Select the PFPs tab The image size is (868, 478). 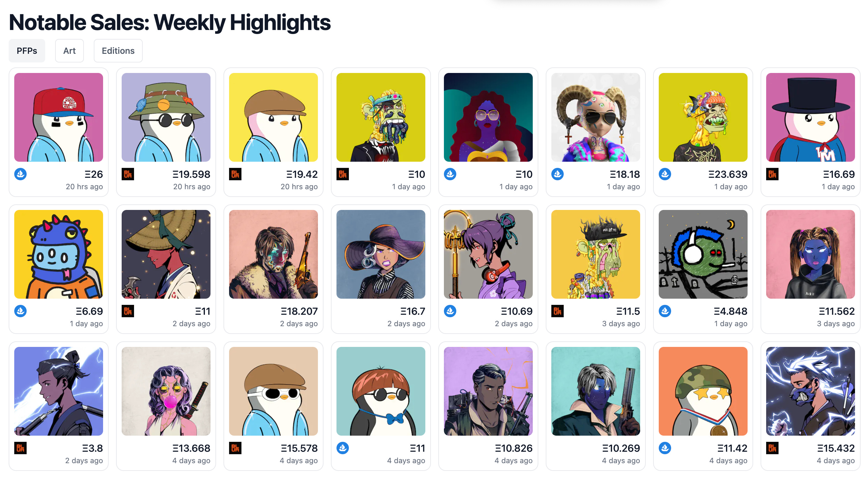[27, 51]
